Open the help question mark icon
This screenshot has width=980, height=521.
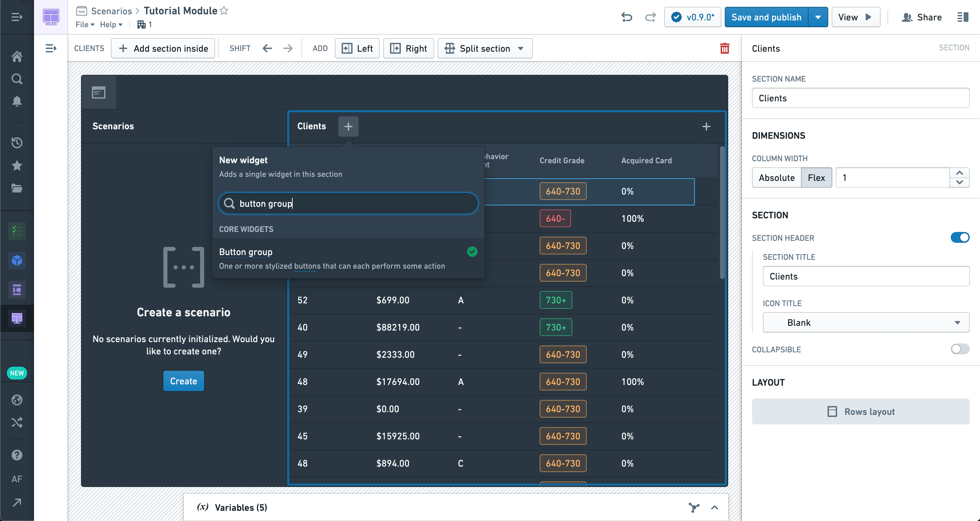coord(17,455)
